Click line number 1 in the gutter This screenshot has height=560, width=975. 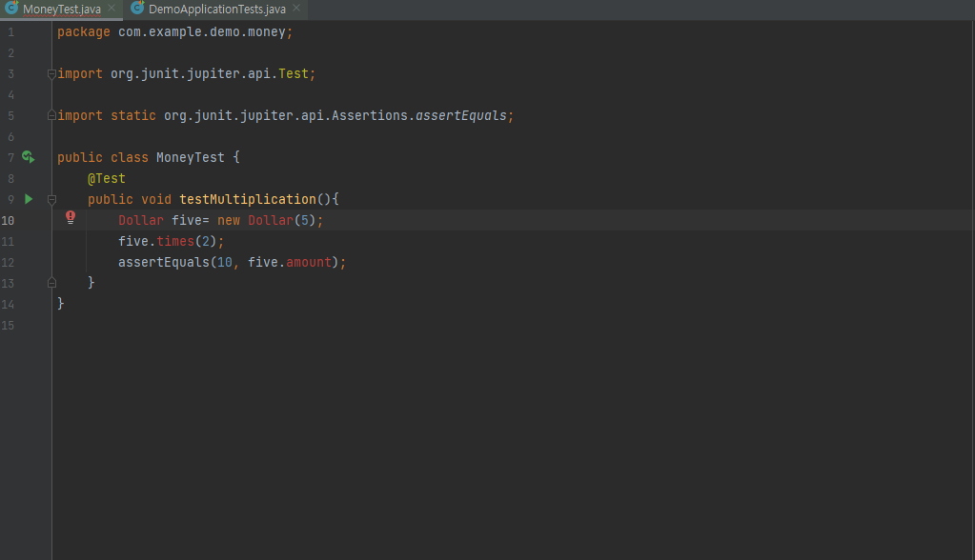(x=10, y=31)
